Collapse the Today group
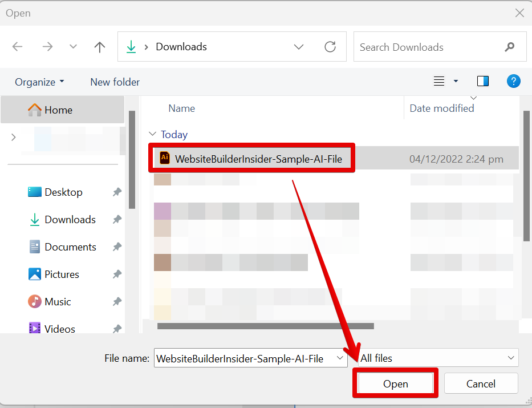The height and width of the screenshot is (408, 532). (152, 134)
